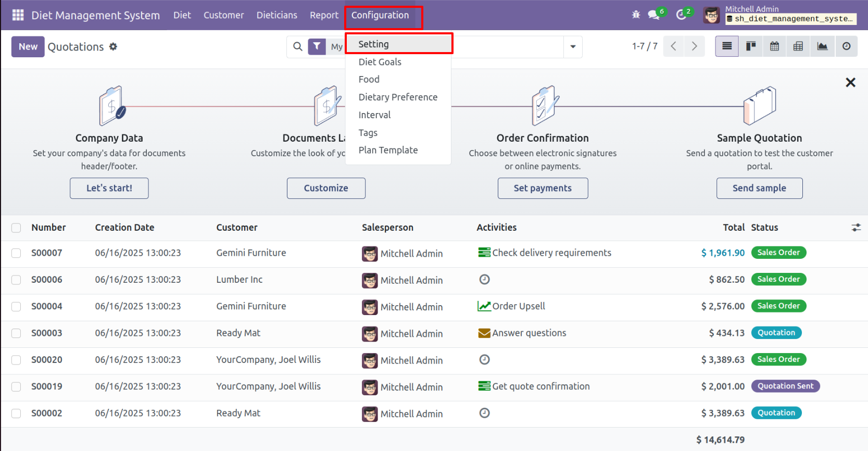Switch to Kanban view
This screenshot has width=868, height=451.
750,46
